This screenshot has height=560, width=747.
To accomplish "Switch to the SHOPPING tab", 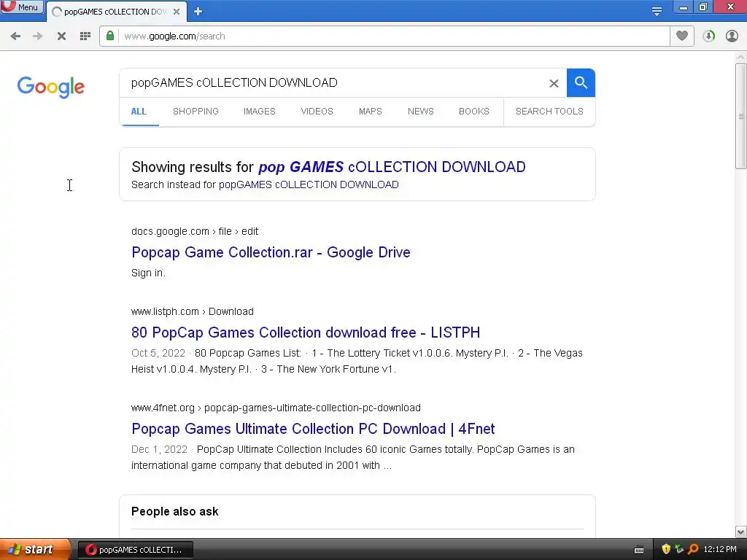I will pos(196,112).
